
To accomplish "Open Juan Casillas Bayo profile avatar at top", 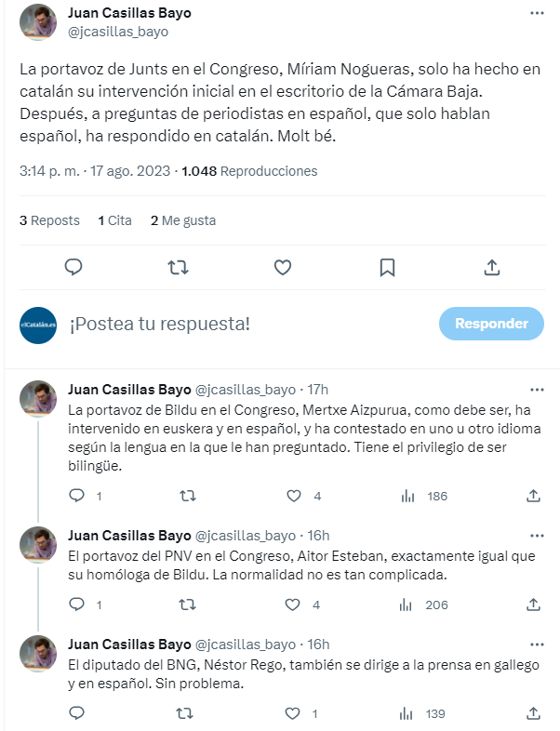I will click(38, 22).
